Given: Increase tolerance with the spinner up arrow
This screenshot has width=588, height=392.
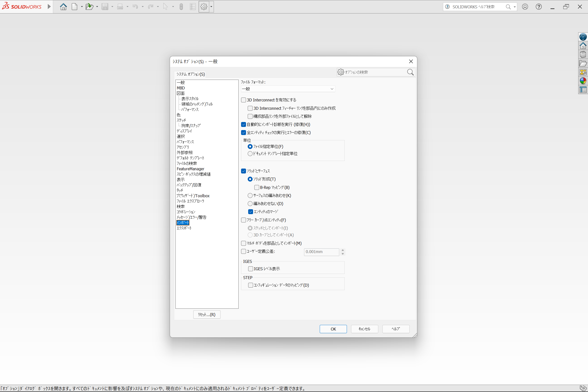Looking at the screenshot, I should (x=343, y=250).
